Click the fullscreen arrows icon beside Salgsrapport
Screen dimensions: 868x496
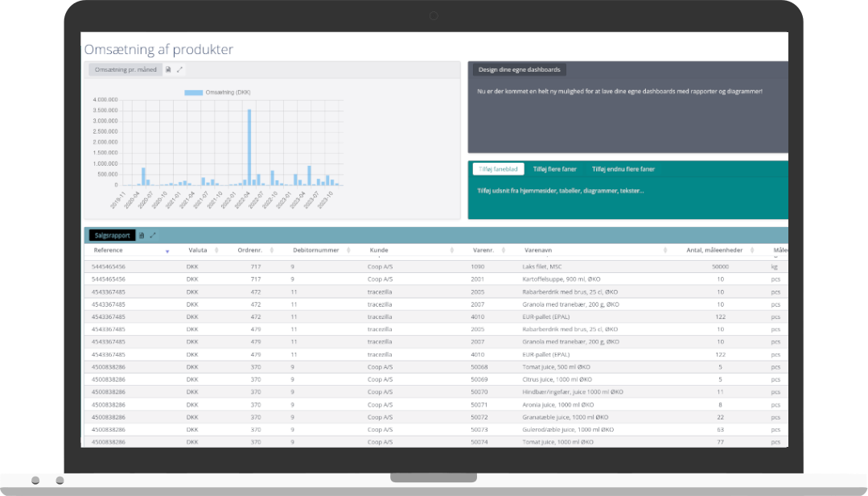[153, 236]
